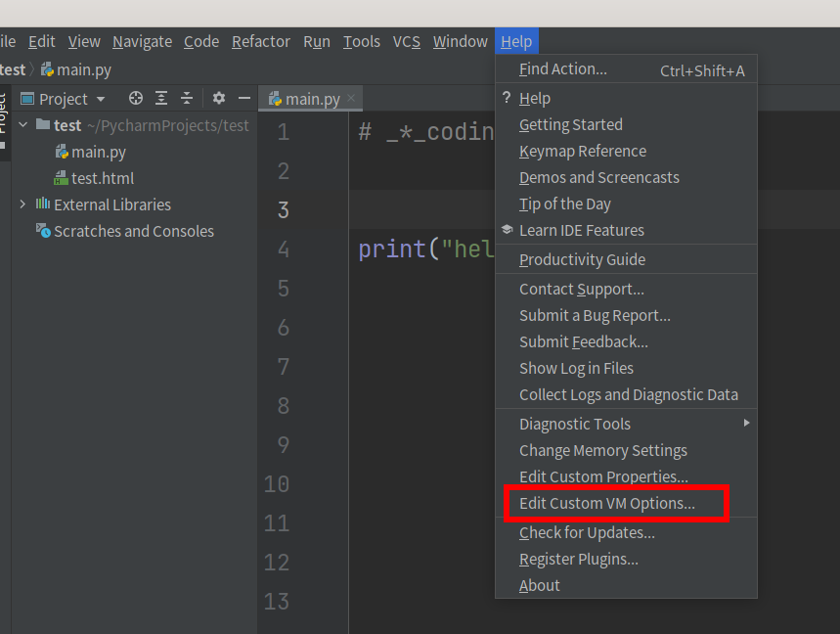Hide the Project tool window
Viewport: 840px width, 634px height.
(x=244, y=98)
